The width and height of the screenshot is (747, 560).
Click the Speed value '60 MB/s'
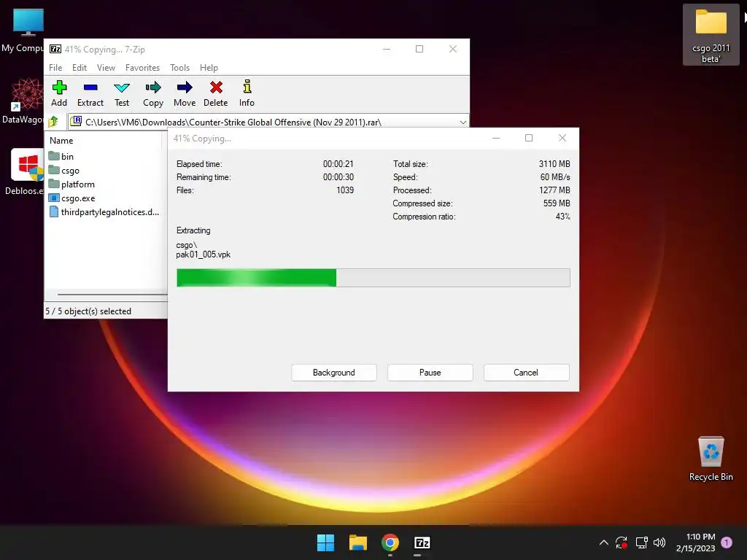(555, 176)
